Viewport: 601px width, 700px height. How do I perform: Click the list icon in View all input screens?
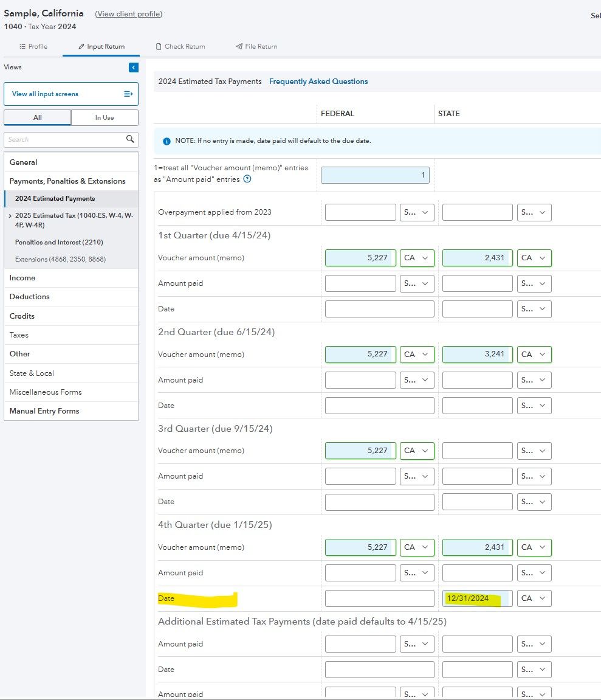pyautogui.click(x=128, y=94)
